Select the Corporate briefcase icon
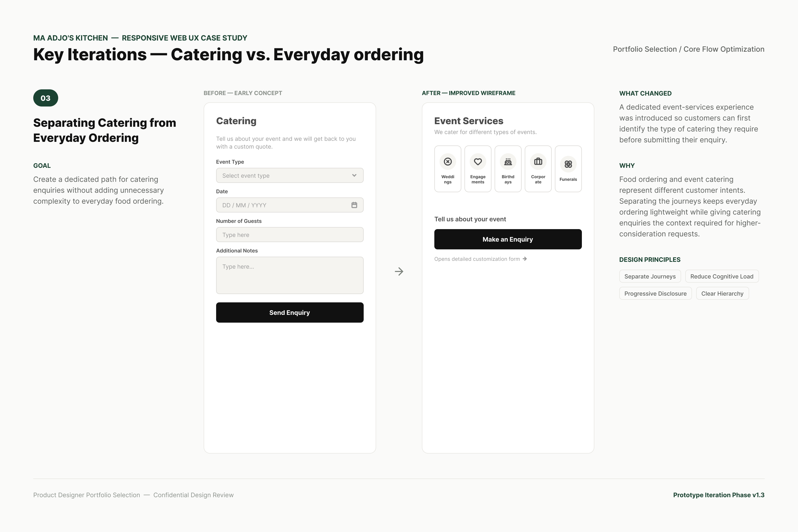The width and height of the screenshot is (798, 532). 538,162
